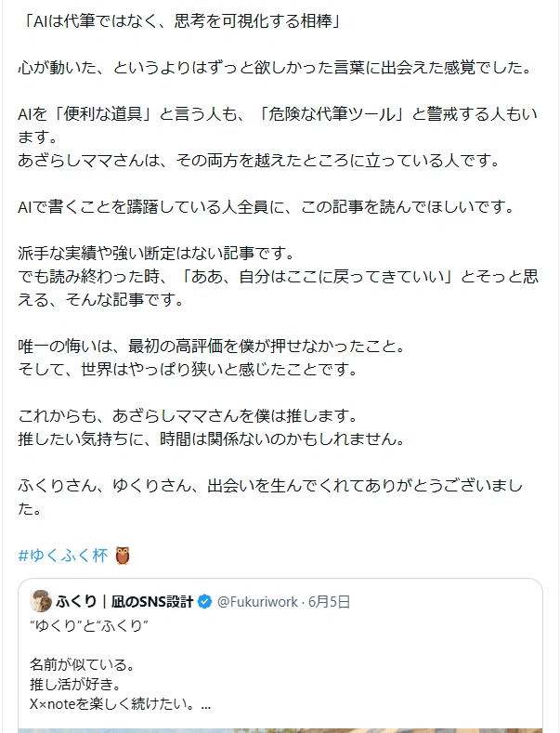Click the paragraph starting 心が動いた
Viewport: 560px width, 733px height.
click(x=275, y=68)
